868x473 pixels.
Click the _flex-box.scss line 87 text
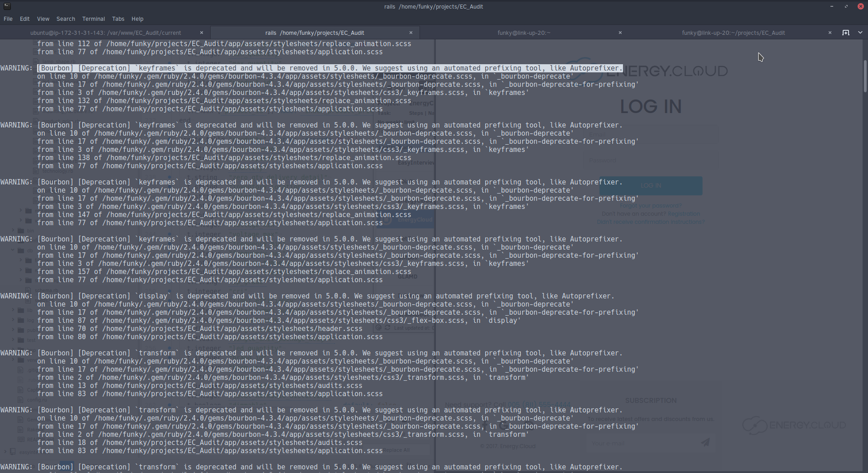[x=279, y=321]
